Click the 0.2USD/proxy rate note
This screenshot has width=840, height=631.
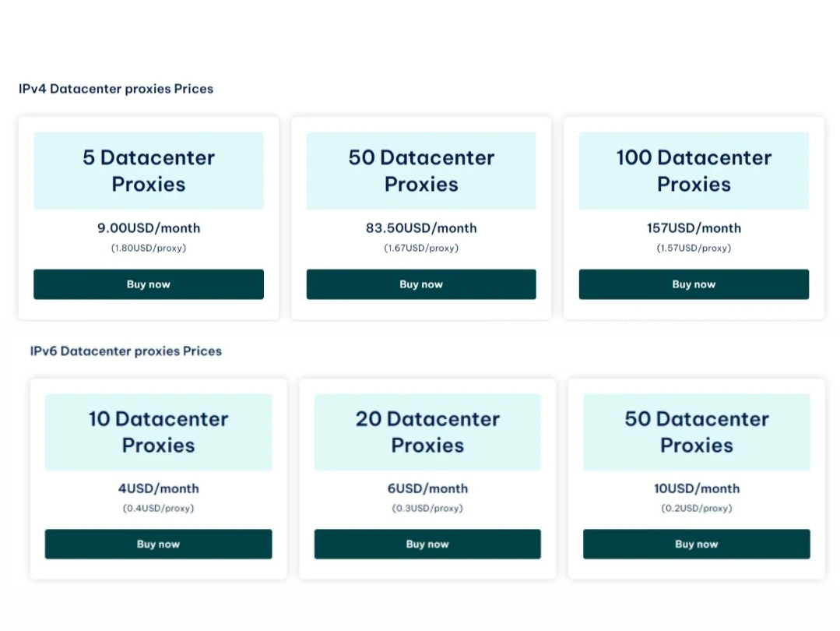tap(696, 508)
